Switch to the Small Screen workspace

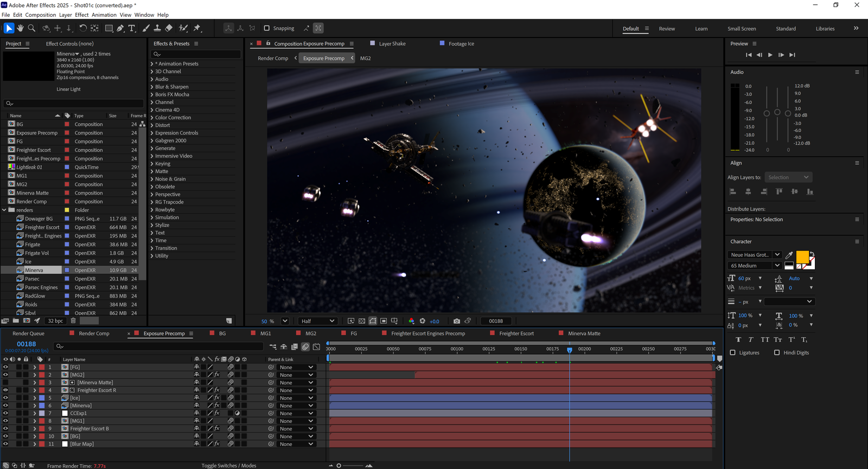coord(741,29)
